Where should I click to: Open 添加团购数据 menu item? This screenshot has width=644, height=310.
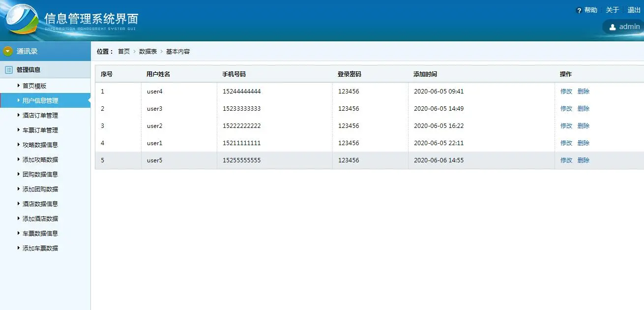40,189
